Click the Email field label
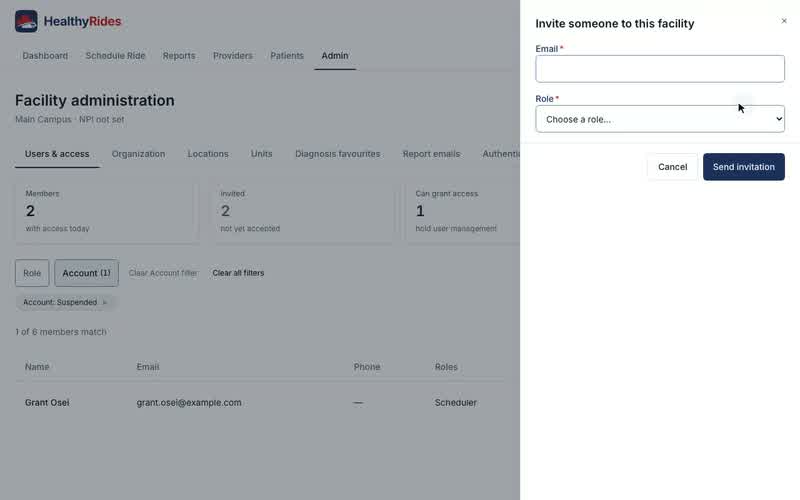Viewport: 800px width, 500px height. coord(546,49)
